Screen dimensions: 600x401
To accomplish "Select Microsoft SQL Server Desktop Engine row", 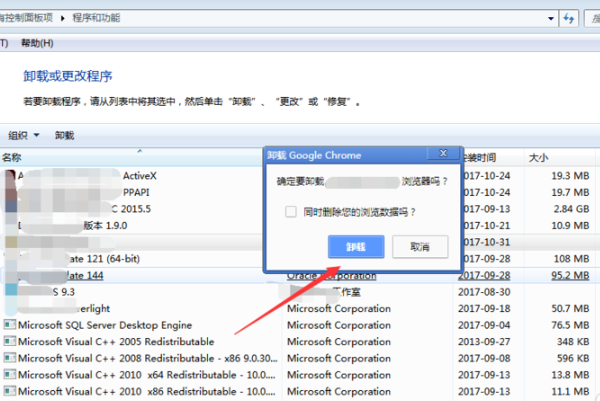I will pyautogui.click(x=105, y=325).
